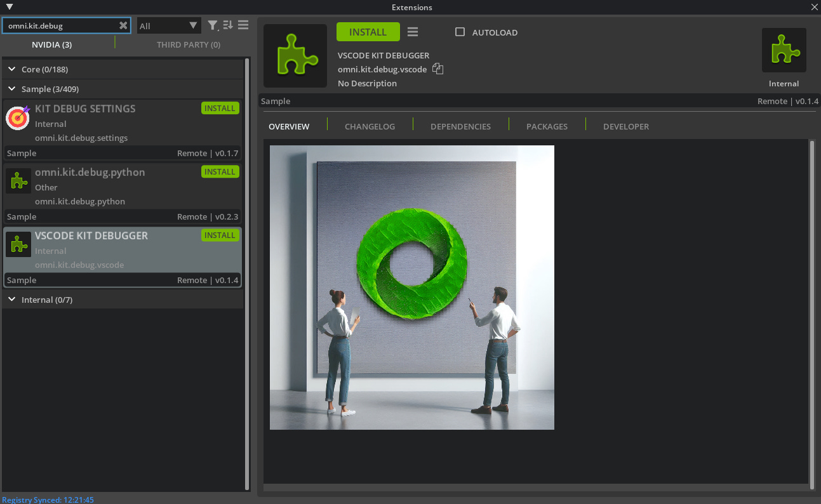821x504 pixels.
Task: Click the Internal category puzzle icon
Action: click(784, 50)
